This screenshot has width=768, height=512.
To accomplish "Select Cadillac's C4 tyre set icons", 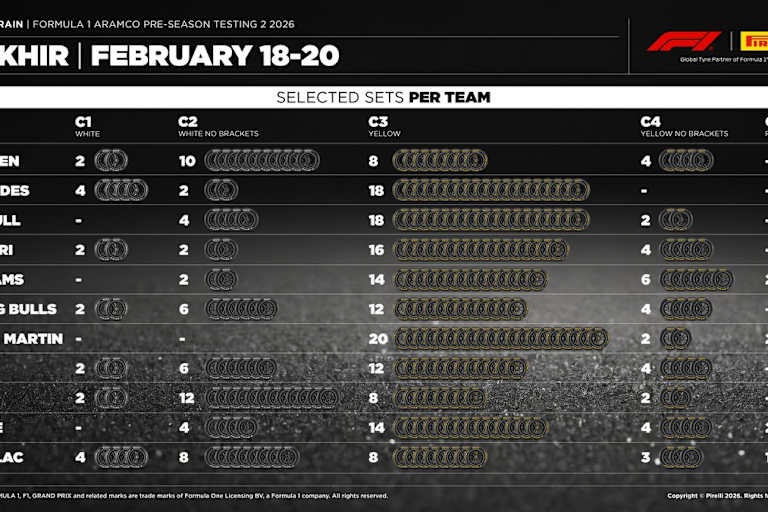I will [x=681, y=457].
